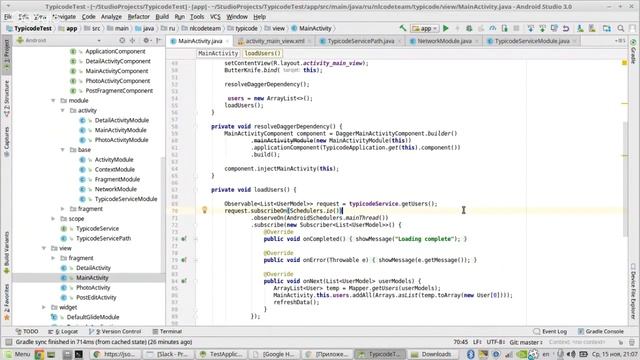Click the Bluetooth tray icon

[x=471, y=354]
